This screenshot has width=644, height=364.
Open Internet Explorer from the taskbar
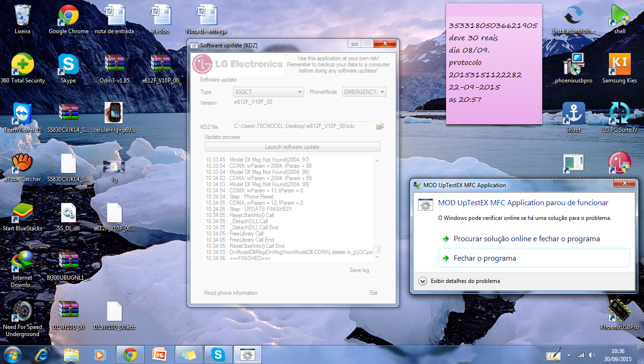(42, 355)
